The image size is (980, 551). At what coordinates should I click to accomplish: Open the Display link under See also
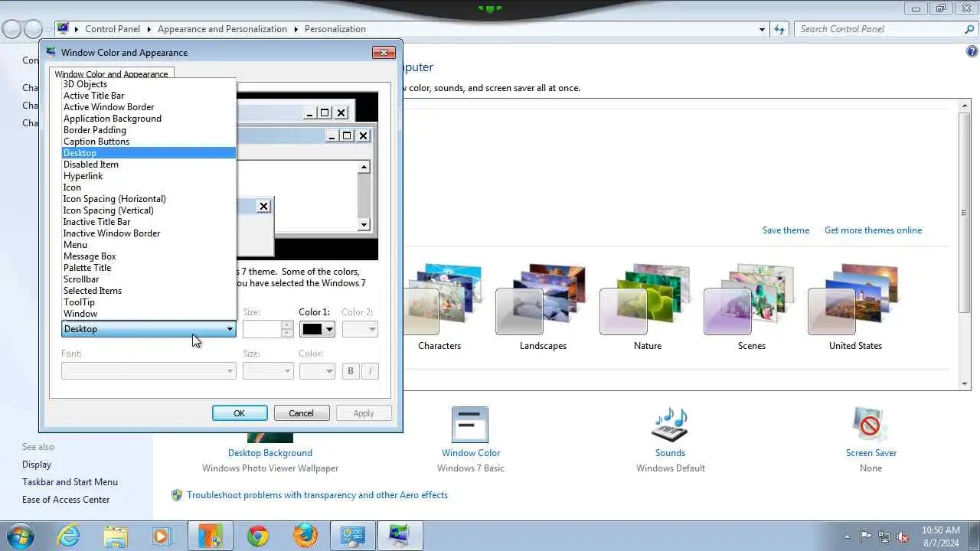point(37,465)
